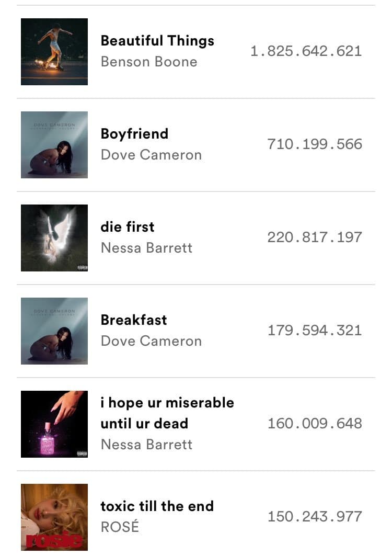Click the 150.243.977 stream count
Viewport: 392px width, 556px height.
315,516
